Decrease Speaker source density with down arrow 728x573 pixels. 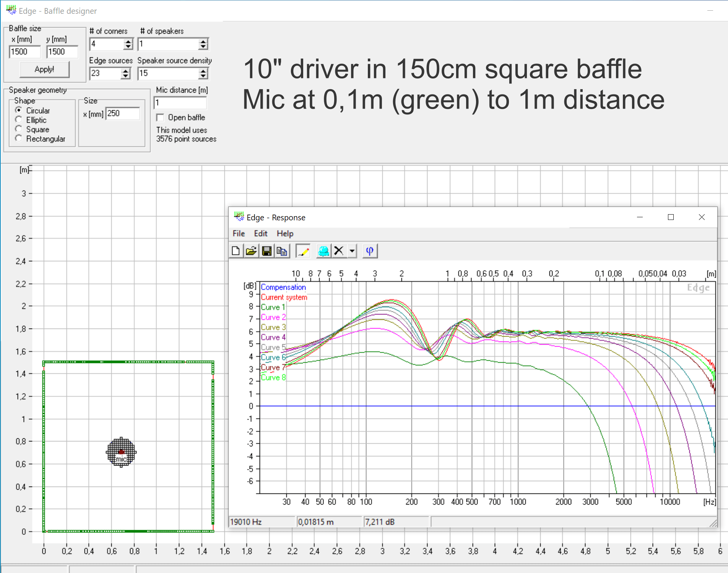tap(203, 77)
